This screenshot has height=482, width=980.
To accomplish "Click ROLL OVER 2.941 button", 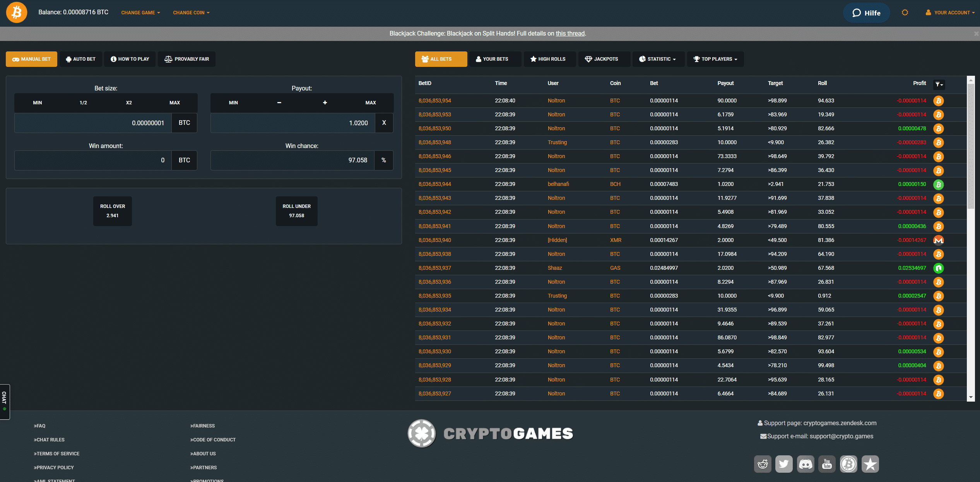I will click(x=113, y=211).
